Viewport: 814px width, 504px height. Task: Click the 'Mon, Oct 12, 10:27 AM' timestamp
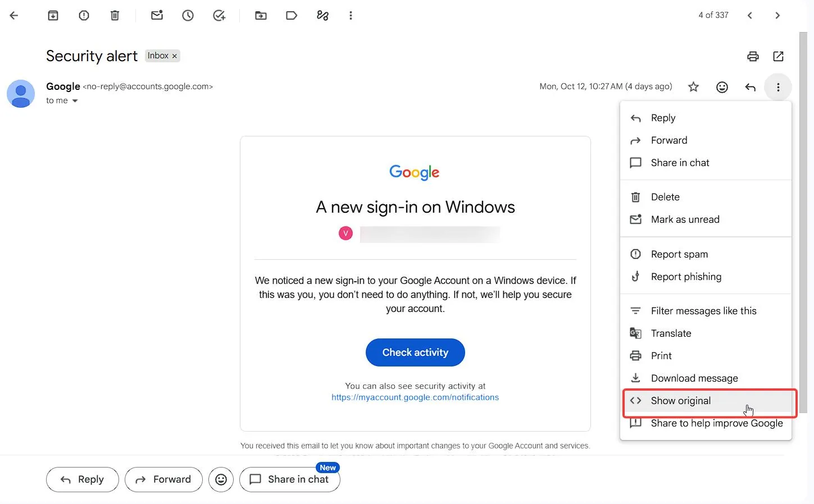(606, 86)
